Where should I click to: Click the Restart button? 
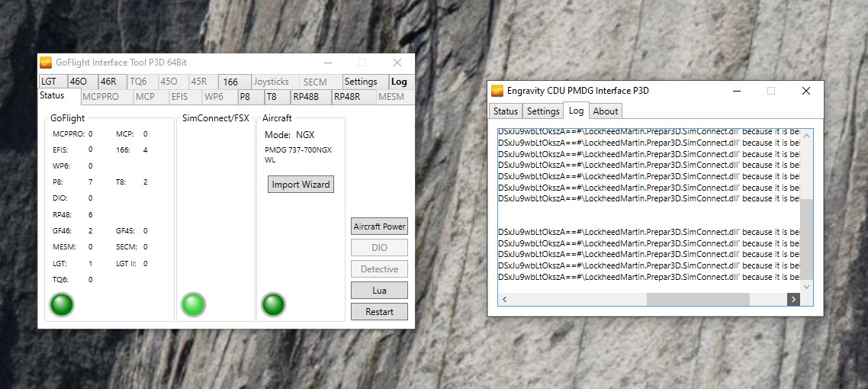pos(379,311)
